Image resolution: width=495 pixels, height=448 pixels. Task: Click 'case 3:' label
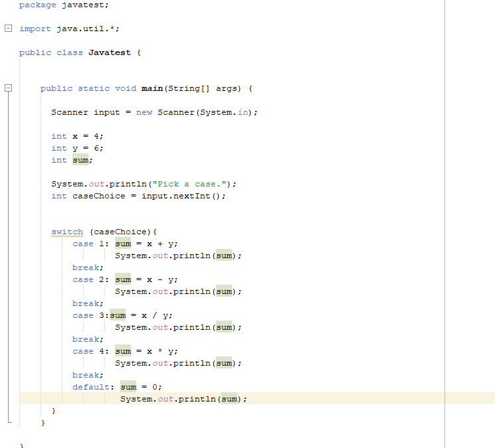click(90, 315)
